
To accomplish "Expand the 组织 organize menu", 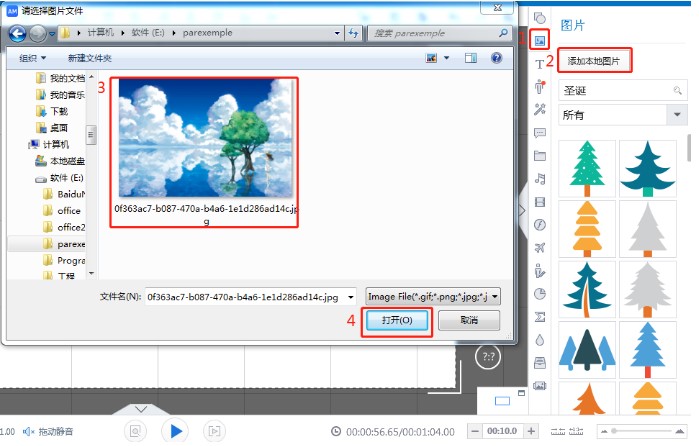I will pyautogui.click(x=33, y=58).
